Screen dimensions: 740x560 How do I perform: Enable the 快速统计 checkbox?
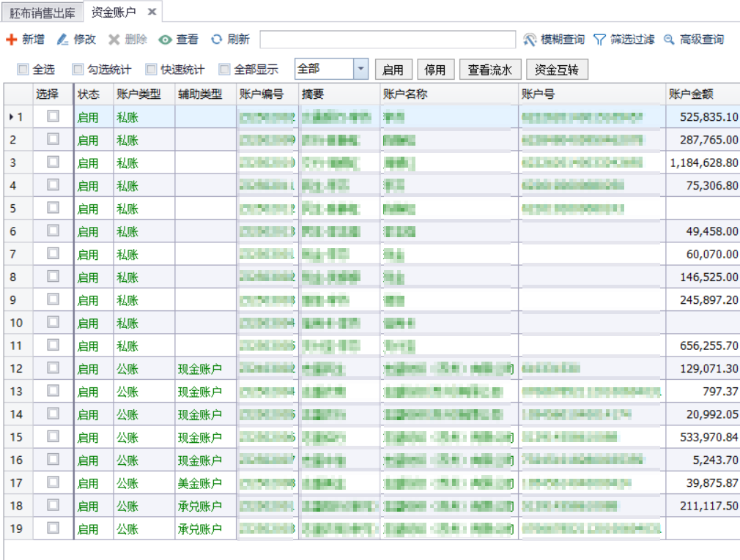click(151, 69)
